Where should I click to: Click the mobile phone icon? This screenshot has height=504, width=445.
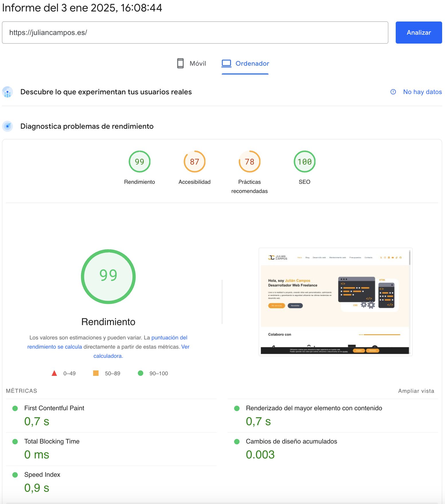[x=180, y=63]
